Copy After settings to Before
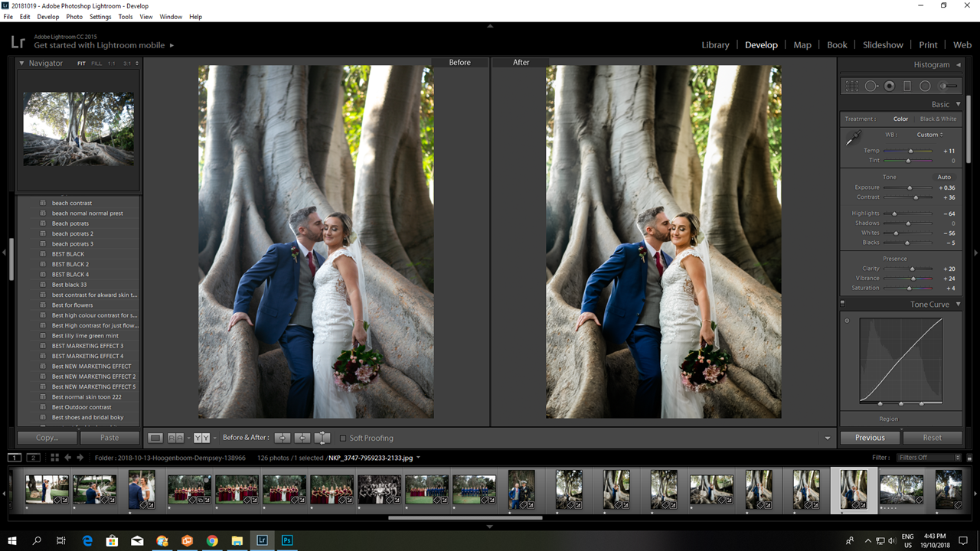Screen dimensions: 980x551 tap(302, 438)
